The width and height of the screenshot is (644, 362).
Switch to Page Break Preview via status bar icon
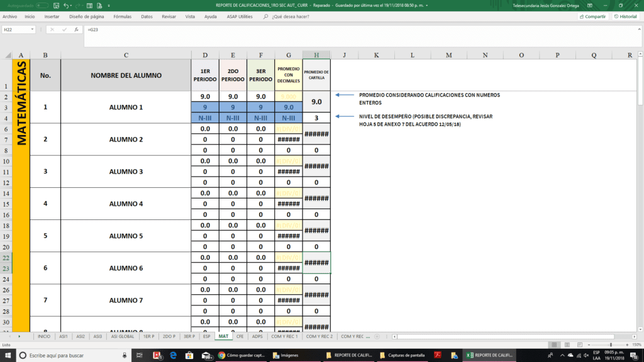point(580,344)
